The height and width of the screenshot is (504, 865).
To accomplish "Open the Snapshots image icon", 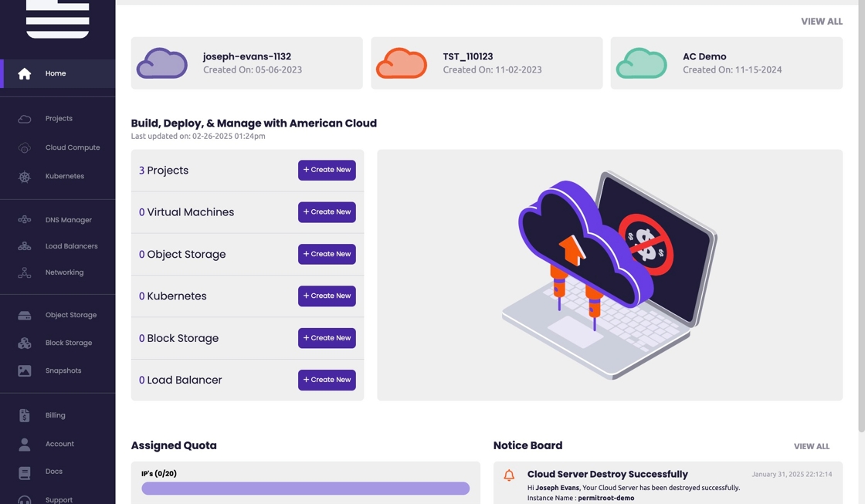I will tap(25, 370).
